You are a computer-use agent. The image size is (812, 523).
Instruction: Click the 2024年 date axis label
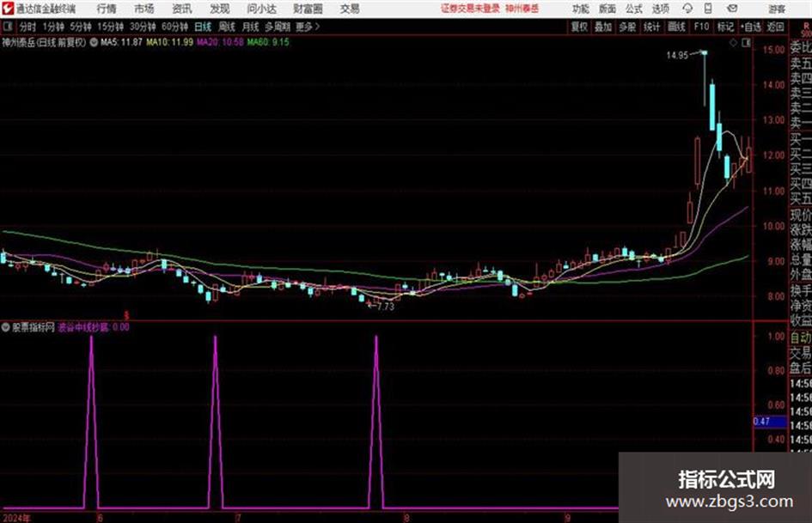click(x=16, y=518)
